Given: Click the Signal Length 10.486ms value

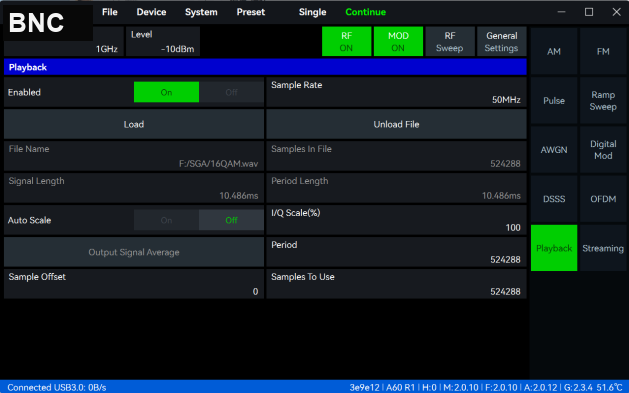Looking at the screenshot, I should [x=239, y=196].
